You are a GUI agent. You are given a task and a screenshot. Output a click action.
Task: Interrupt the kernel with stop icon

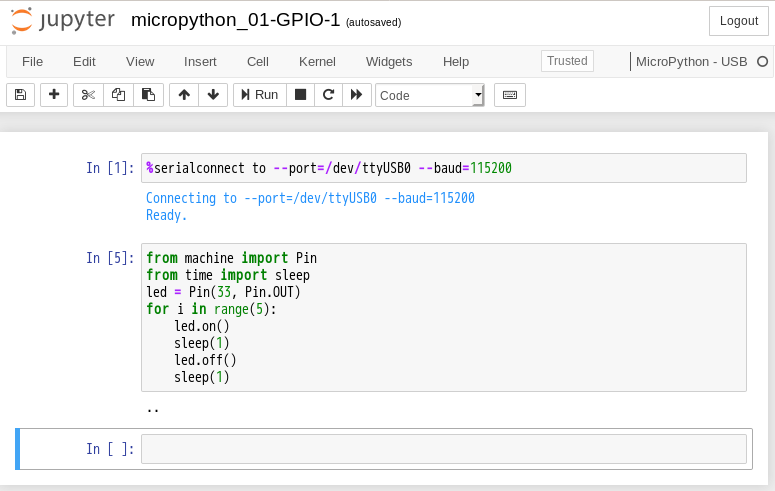[299, 95]
